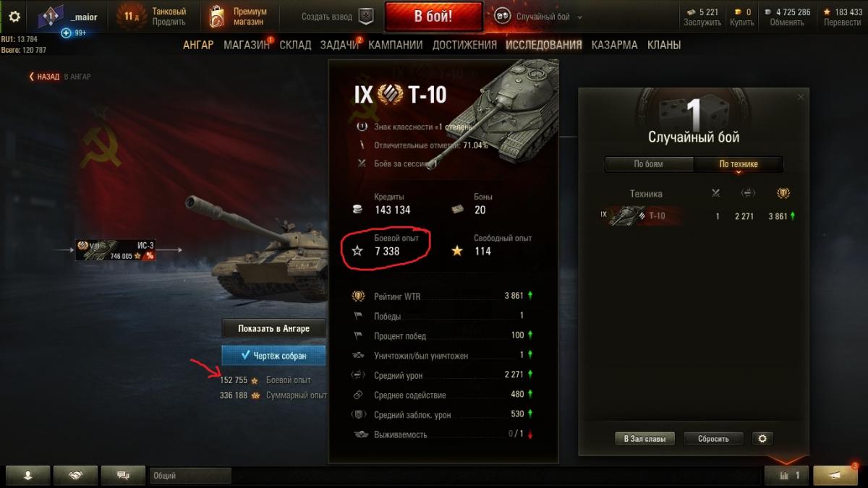The width and height of the screenshot is (868, 488).
Task: Click the bottom-left service download icon
Action: point(27,475)
